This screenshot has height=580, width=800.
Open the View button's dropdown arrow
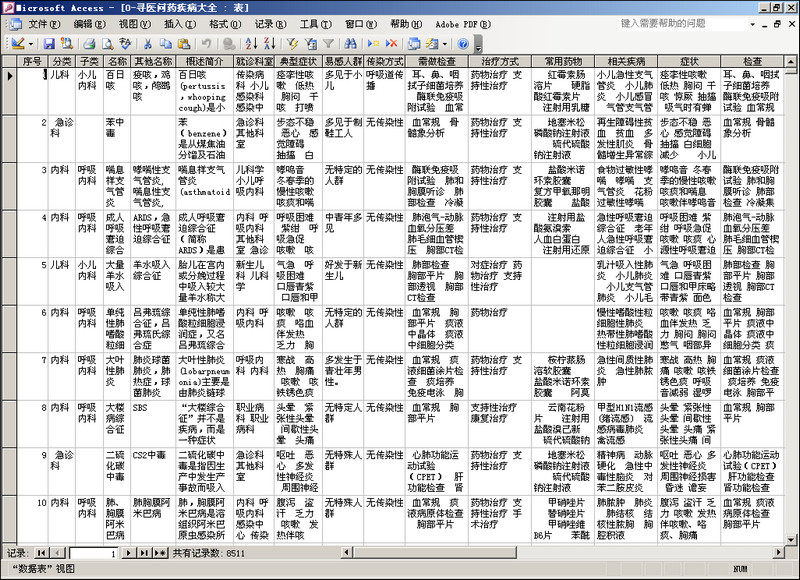31,44
